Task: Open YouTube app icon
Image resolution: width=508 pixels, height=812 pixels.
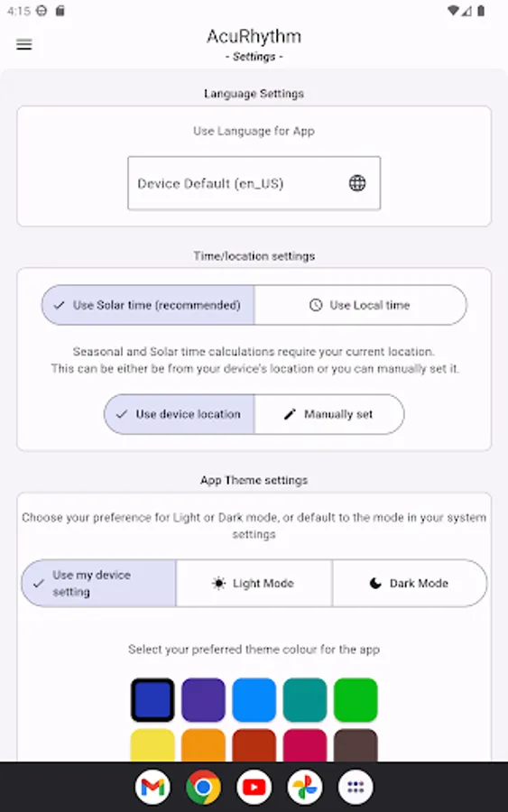Action: [254, 787]
